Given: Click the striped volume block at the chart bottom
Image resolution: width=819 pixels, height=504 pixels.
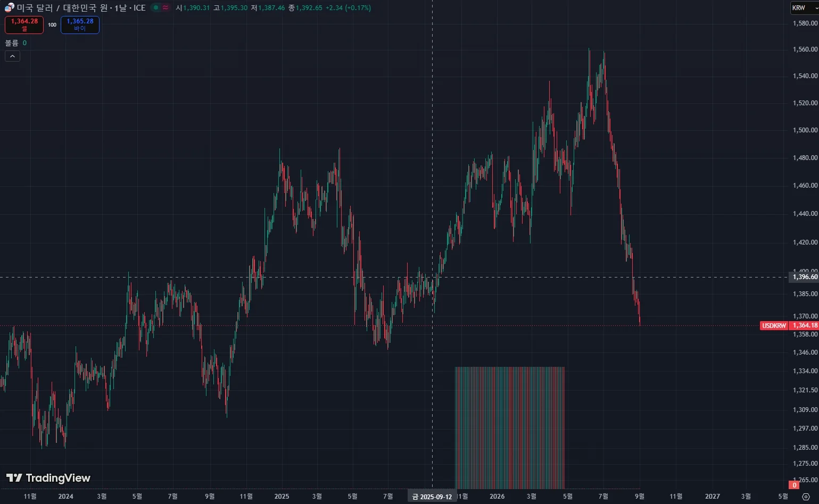Looking at the screenshot, I should coord(510,427).
